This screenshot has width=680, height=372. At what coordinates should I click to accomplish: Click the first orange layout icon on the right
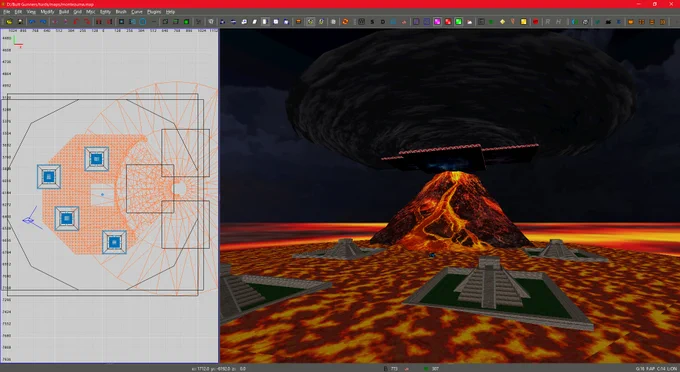click(631, 21)
